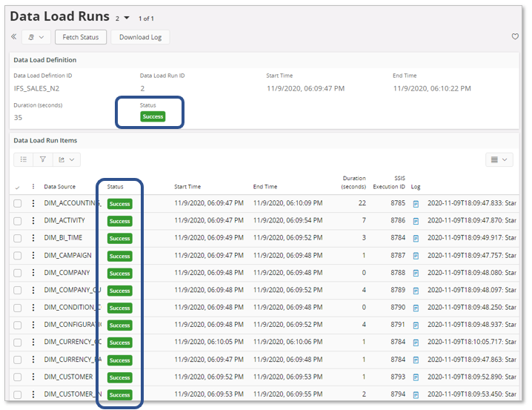Tick the checkbox for DIM_ACCOUNTING row

tap(17, 204)
